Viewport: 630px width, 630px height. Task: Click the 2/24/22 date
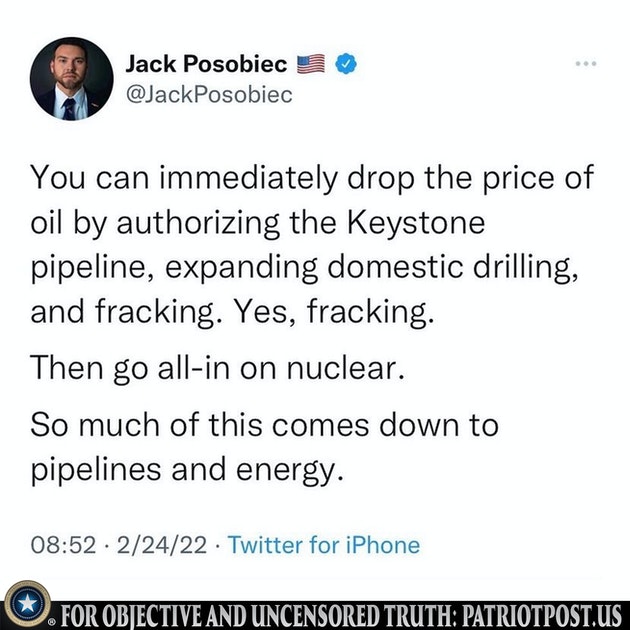point(162,545)
